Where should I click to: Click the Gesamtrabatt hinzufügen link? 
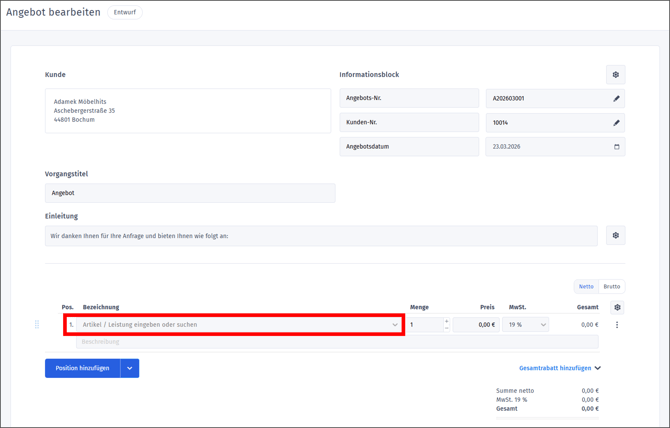point(559,368)
